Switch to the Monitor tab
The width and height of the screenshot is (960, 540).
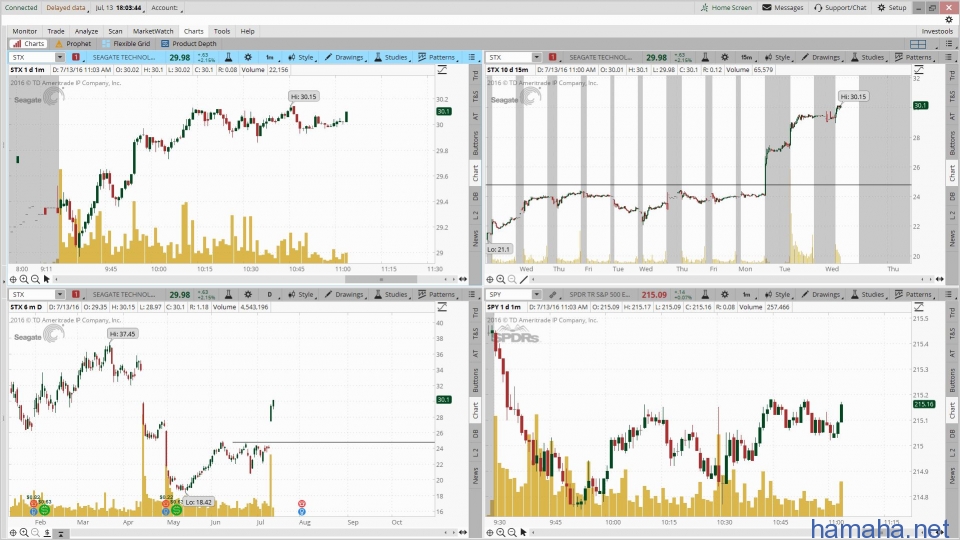pos(24,31)
